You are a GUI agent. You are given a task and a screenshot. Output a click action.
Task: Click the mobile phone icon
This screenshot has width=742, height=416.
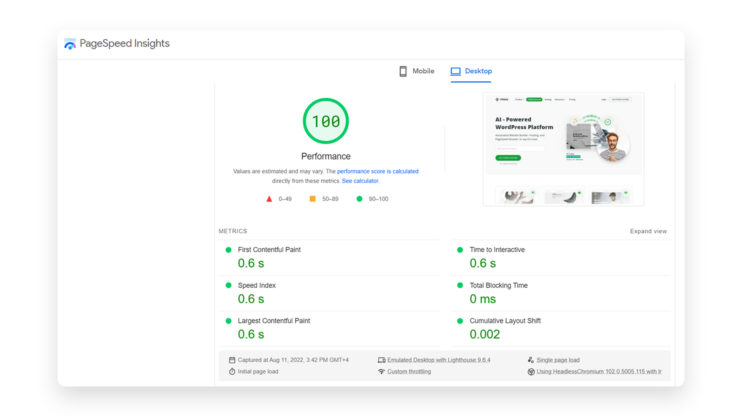(x=403, y=71)
